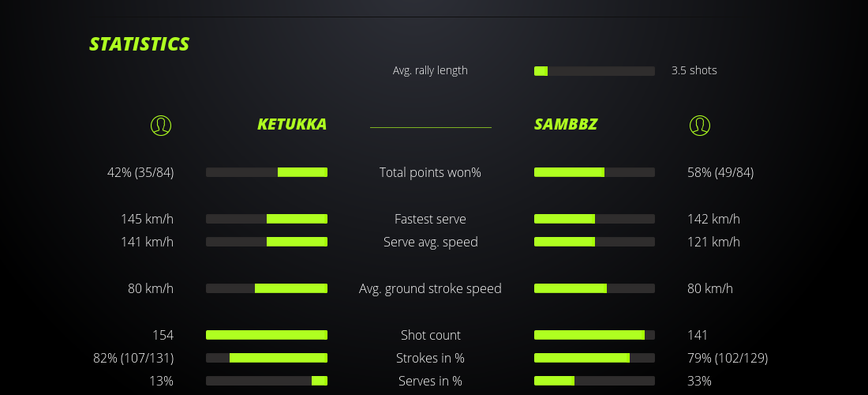Click Sambbz's Strokes in % bar
Image resolution: width=868 pixels, height=395 pixels.
[x=594, y=358]
